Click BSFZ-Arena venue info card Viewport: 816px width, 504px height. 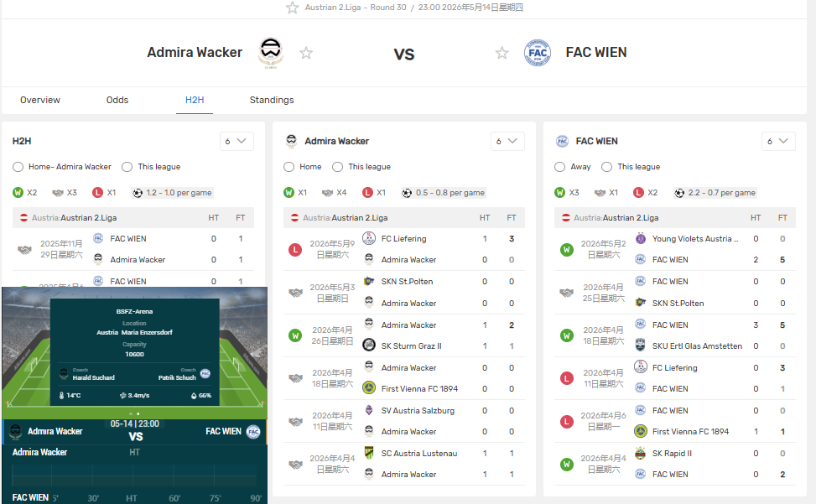(134, 353)
